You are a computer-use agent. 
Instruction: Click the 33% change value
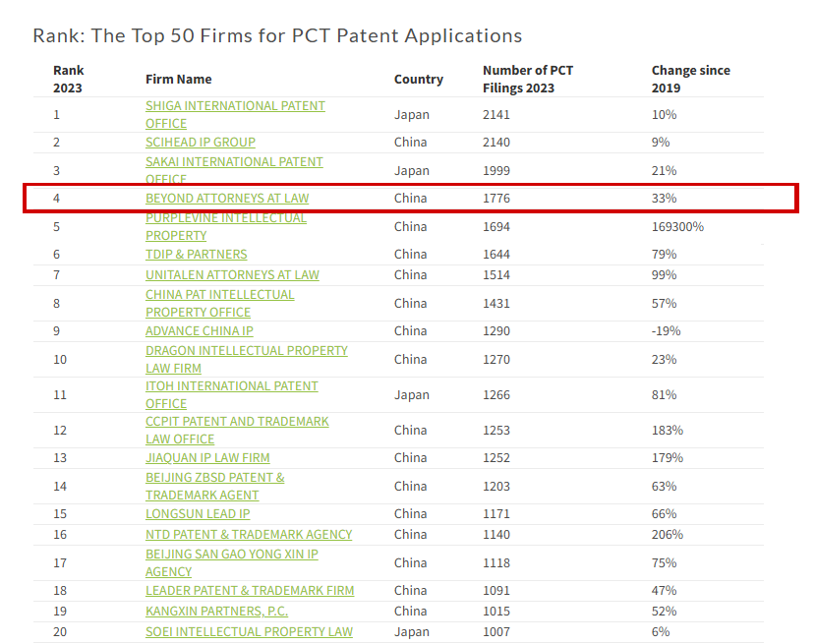665,199
